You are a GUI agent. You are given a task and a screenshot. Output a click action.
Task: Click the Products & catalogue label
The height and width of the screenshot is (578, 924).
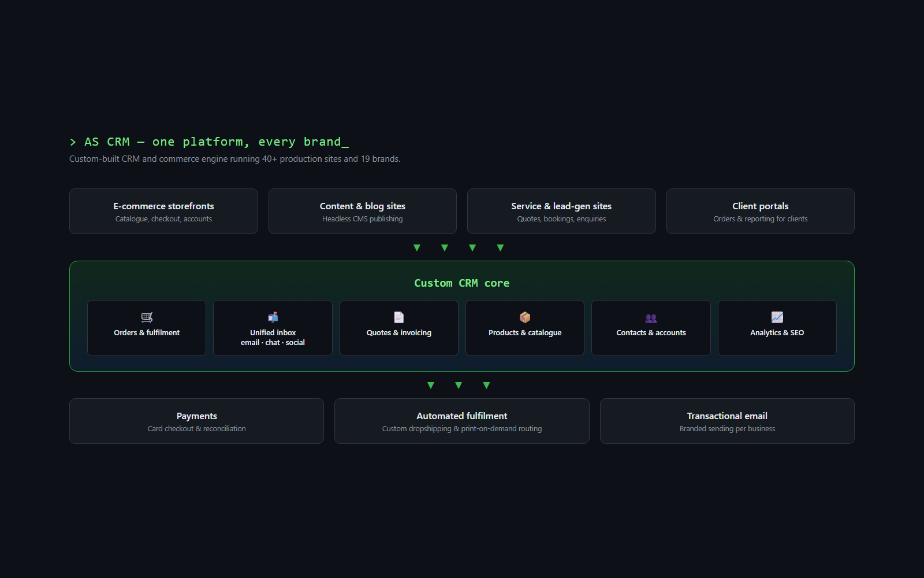coord(525,333)
